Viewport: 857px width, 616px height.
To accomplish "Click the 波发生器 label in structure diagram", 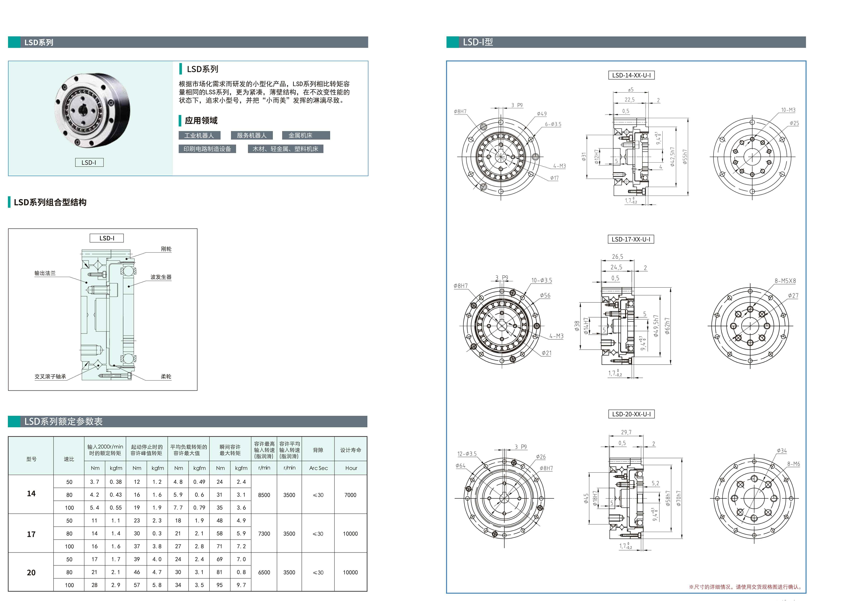I will coord(161,277).
